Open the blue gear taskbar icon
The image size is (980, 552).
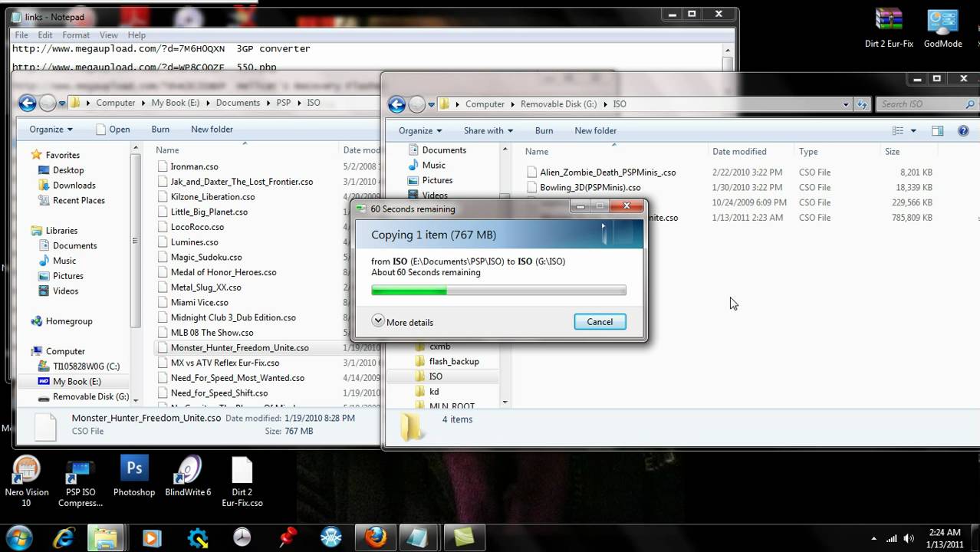[x=197, y=537]
